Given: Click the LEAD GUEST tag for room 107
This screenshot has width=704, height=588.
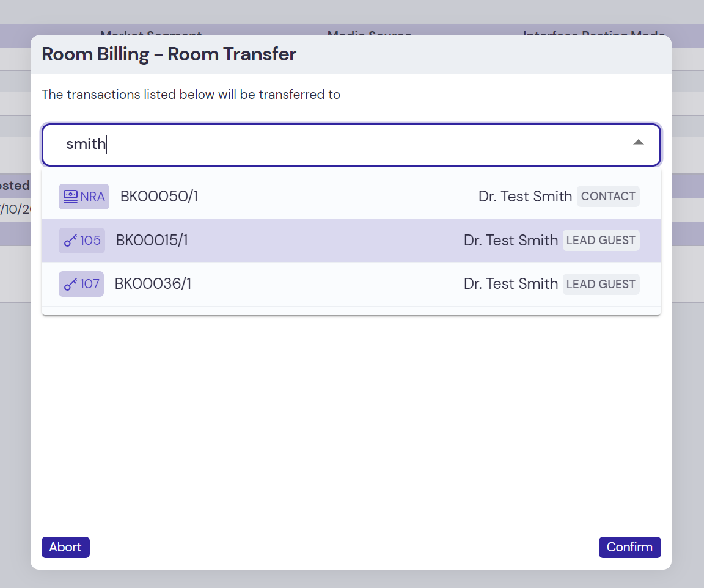Looking at the screenshot, I should [600, 285].
